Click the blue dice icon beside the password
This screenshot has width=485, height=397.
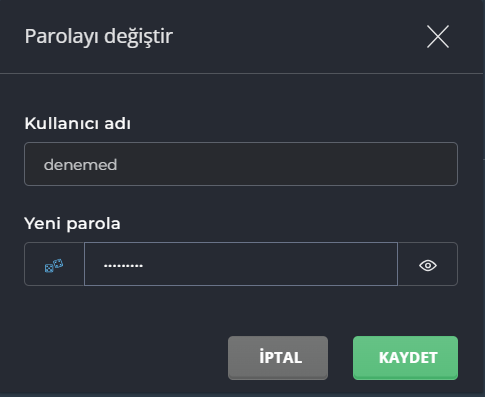pos(54,265)
